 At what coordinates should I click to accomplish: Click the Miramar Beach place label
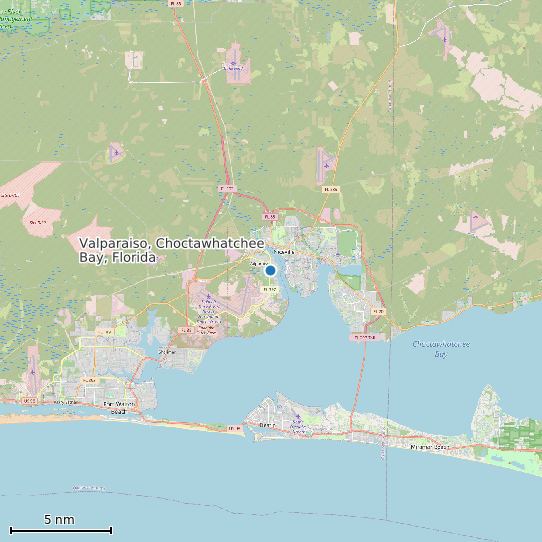click(x=430, y=447)
